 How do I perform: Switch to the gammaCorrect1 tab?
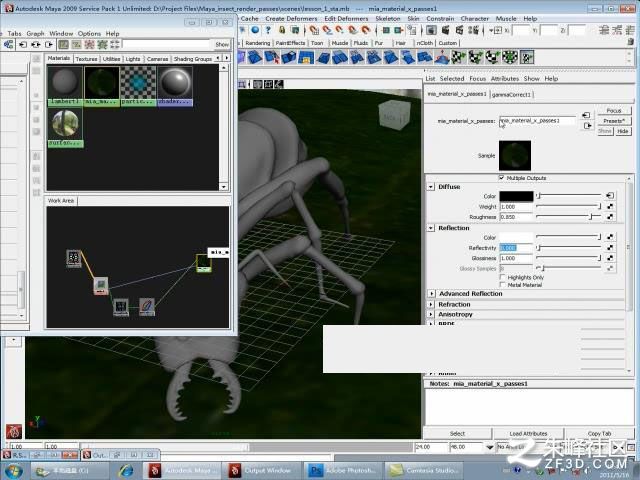point(511,94)
